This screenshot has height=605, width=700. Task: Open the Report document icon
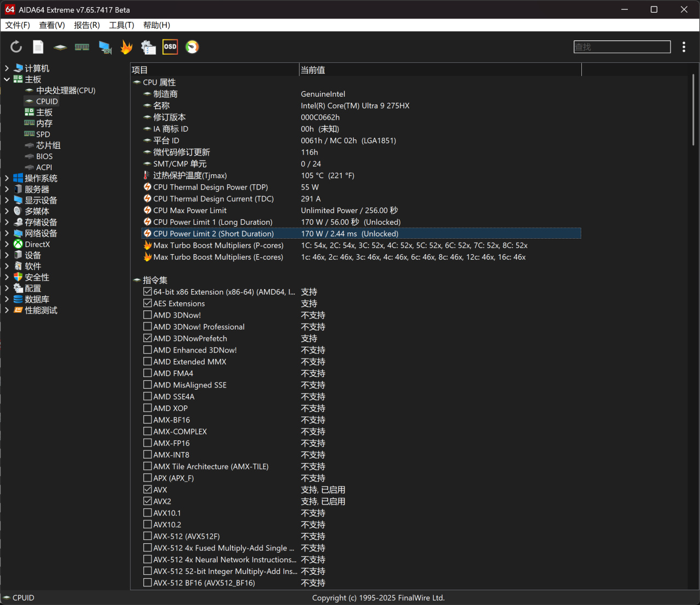(38, 47)
